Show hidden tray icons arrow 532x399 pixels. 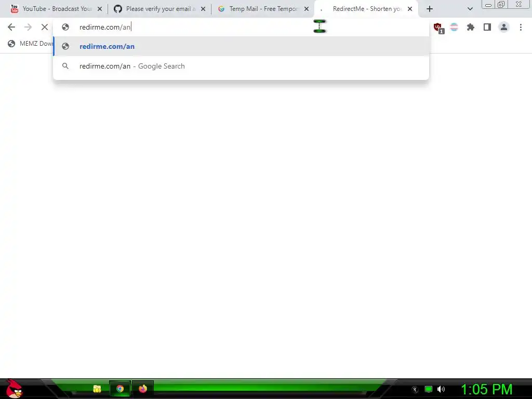[415, 390]
